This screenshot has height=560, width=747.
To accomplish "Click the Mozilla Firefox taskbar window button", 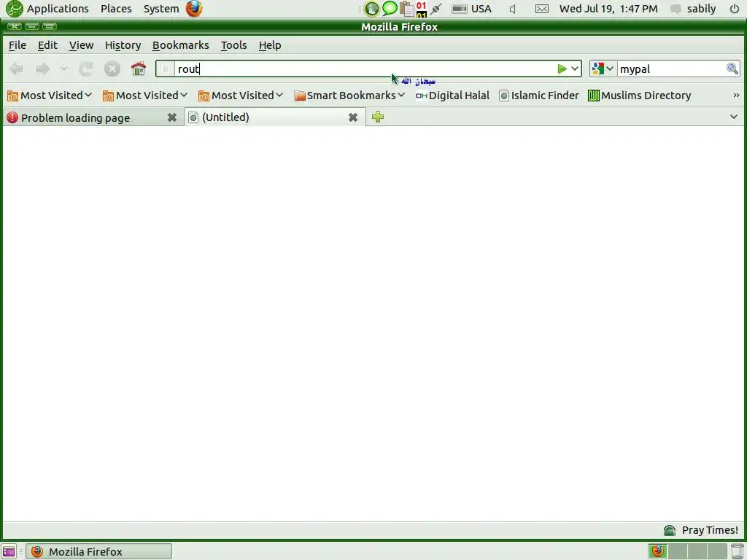I will coord(98,551).
